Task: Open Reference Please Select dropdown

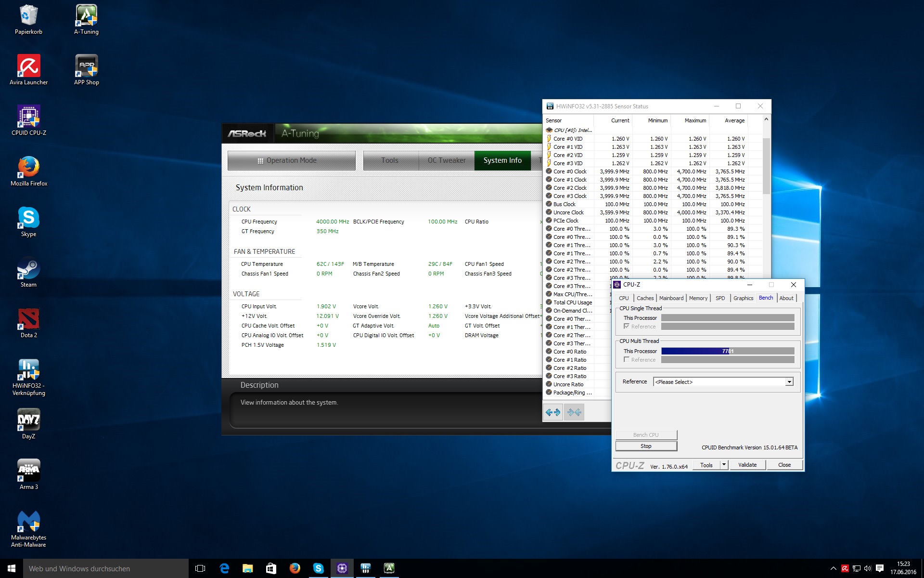Action: pyautogui.click(x=723, y=382)
